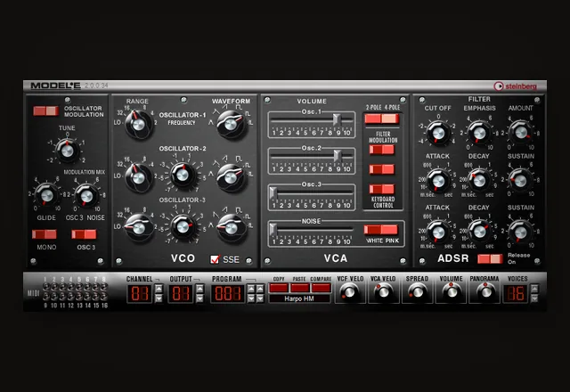Click the master Volume knob
This screenshot has width=570, height=392.
[x=452, y=292]
